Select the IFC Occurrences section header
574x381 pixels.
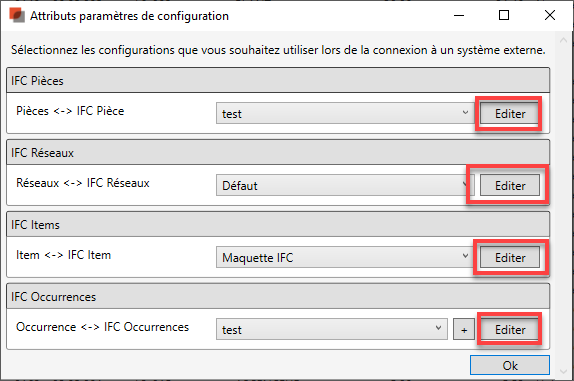(x=278, y=296)
